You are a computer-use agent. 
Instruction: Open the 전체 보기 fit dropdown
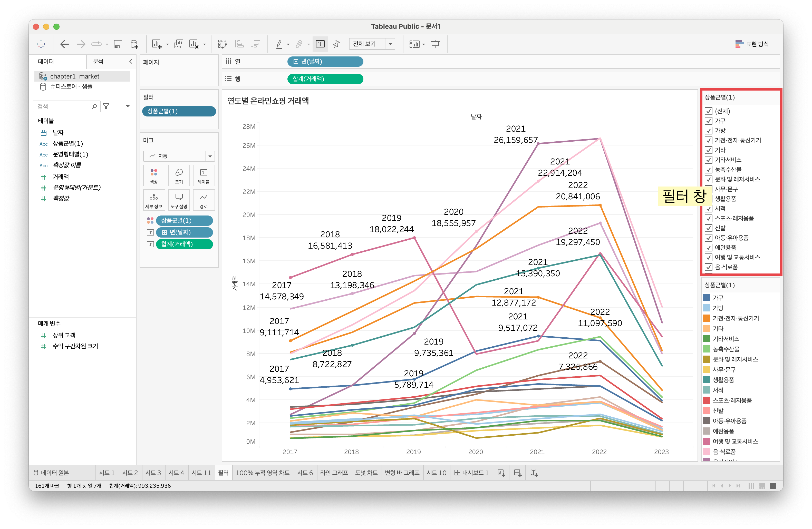coord(390,44)
